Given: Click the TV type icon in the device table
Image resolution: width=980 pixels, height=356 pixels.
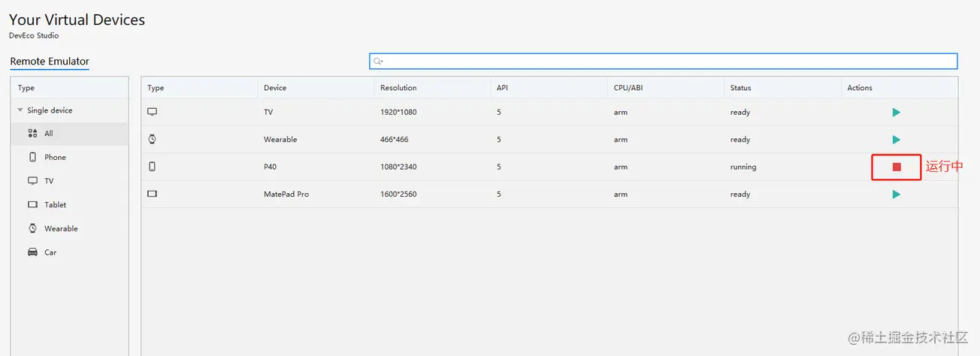Looking at the screenshot, I should coord(153,112).
